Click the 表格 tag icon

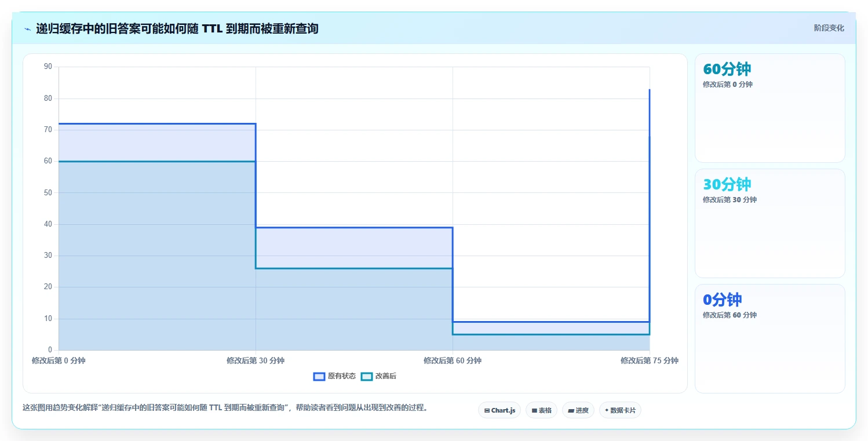[x=534, y=410]
